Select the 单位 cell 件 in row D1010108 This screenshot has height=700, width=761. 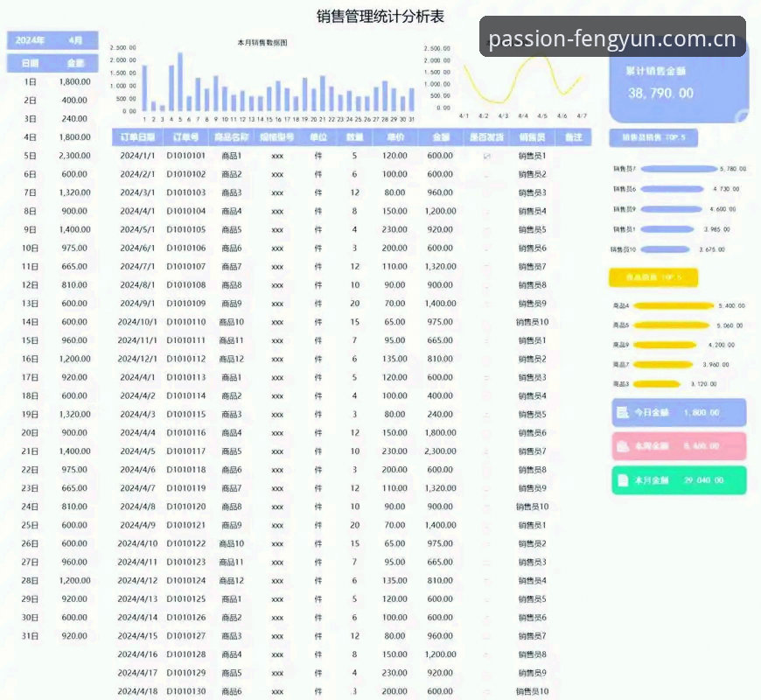click(x=318, y=285)
